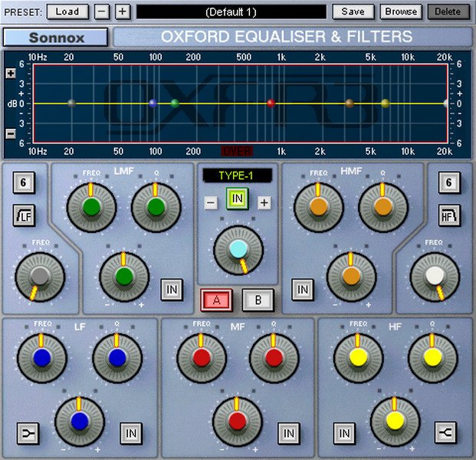Click the plus zoom icon beside graph

tap(11, 74)
